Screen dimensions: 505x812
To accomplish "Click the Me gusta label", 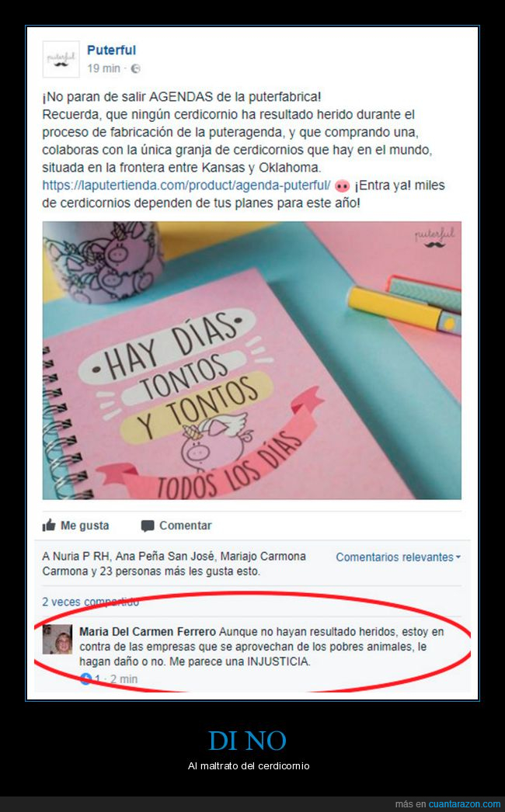I will pyautogui.click(x=85, y=526).
